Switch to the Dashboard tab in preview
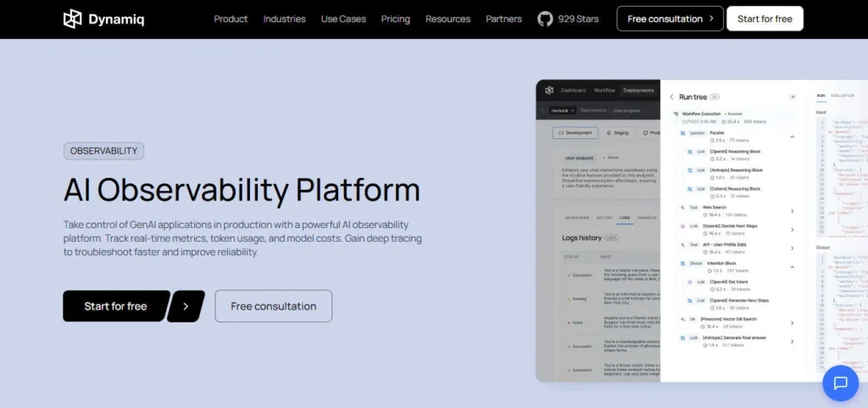The height and width of the screenshot is (408, 868). pyautogui.click(x=573, y=90)
